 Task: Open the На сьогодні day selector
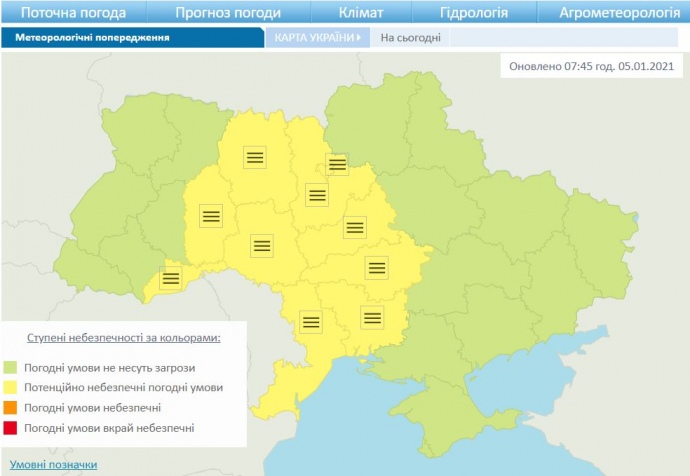(410, 37)
